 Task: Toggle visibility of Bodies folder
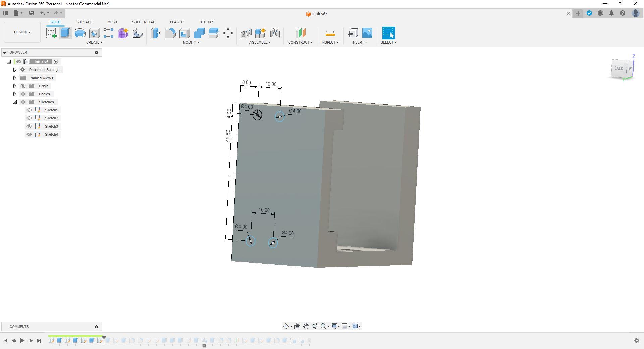pos(23,94)
